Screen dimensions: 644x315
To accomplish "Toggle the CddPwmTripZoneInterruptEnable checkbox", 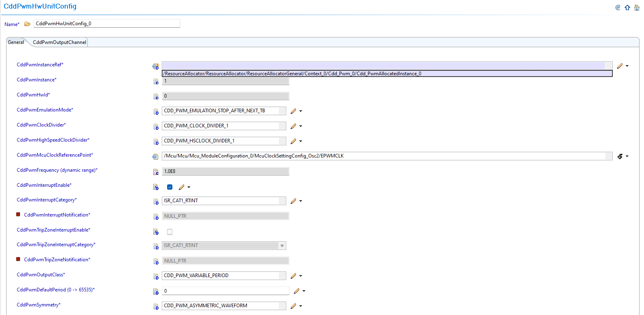I will coord(170,232).
